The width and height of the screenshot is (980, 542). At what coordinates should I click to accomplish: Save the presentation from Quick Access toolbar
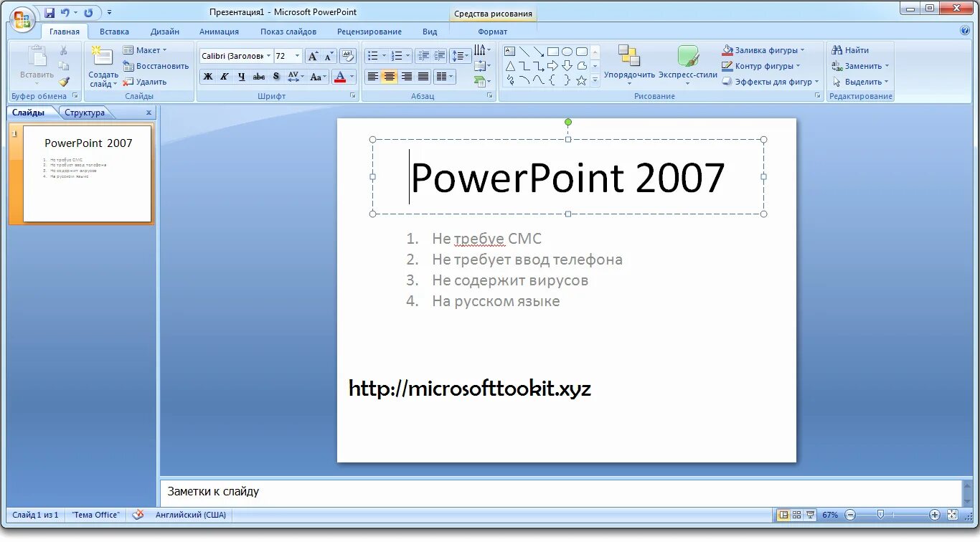point(49,13)
